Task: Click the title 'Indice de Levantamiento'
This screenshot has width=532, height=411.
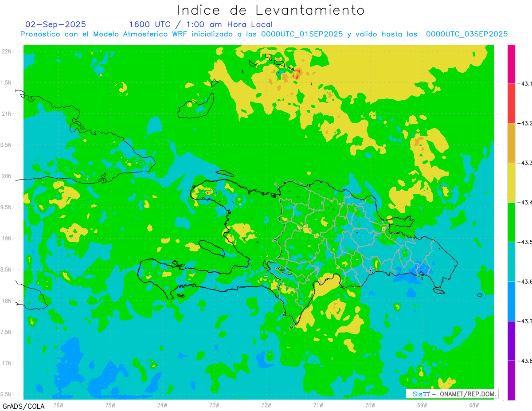Action: 270,10
